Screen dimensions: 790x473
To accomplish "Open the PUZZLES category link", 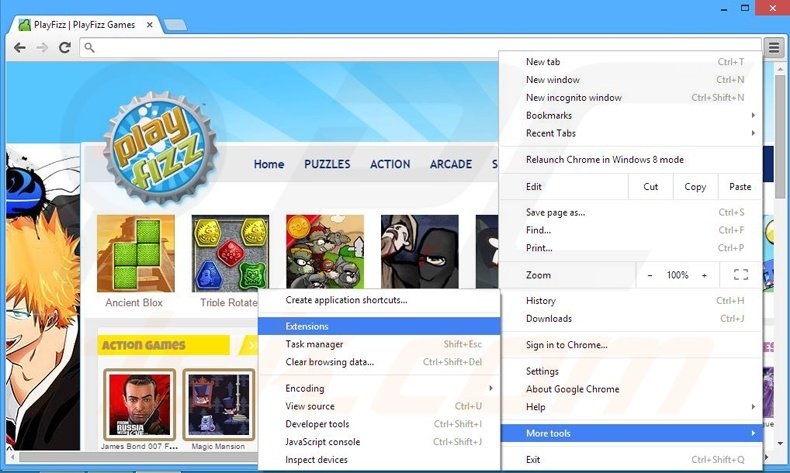I will [327, 164].
